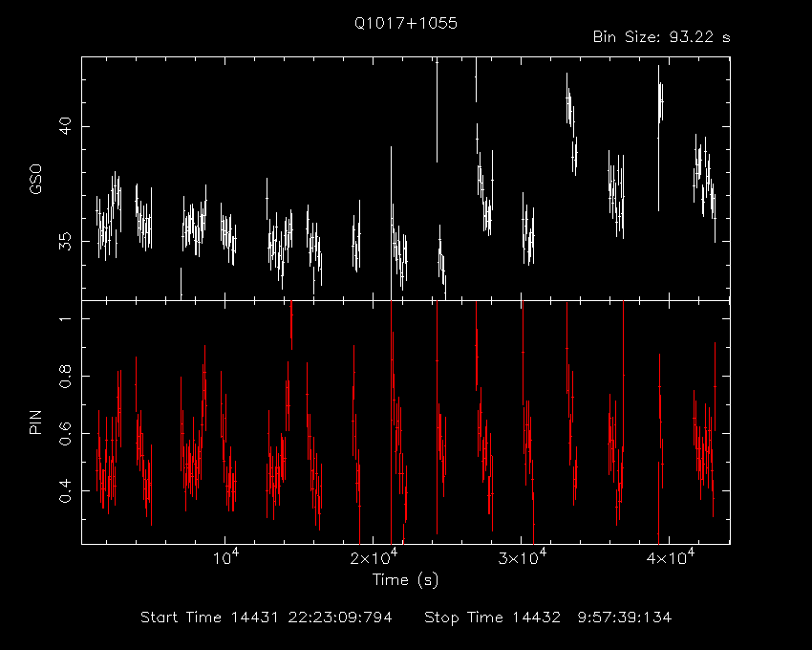Click the Time (s) x-axis label
This screenshot has height=650, width=812.
(x=405, y=579)
